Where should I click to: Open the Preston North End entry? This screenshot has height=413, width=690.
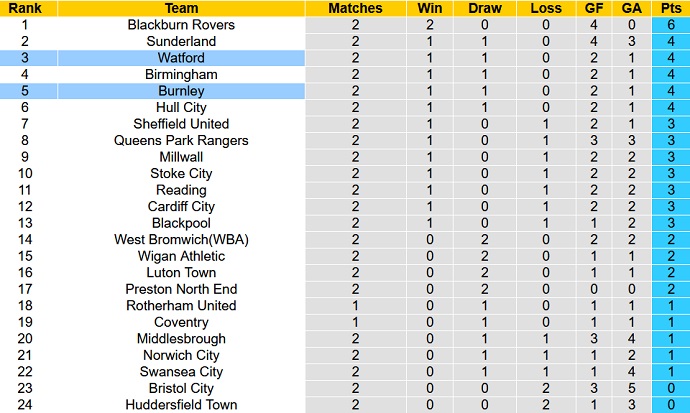(181, 289)
